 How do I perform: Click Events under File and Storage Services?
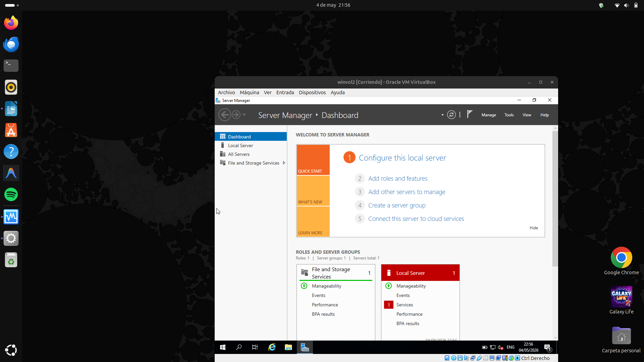coord(318,295)
